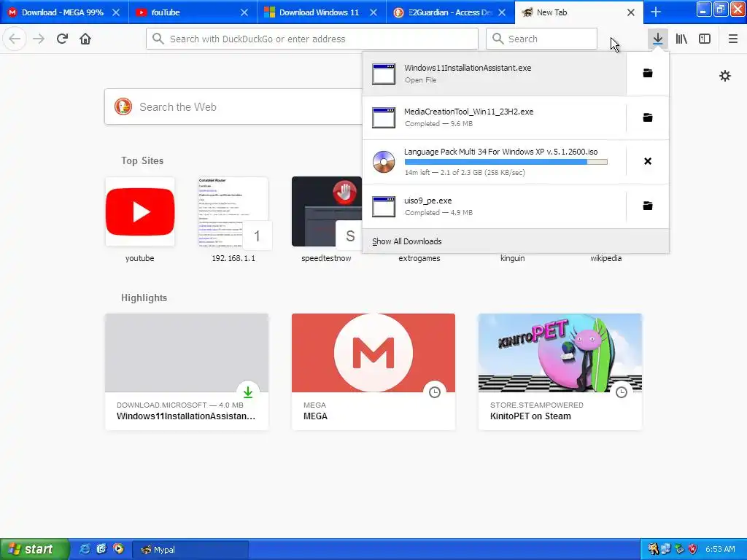Open the KinitoPET on Steam highlight card

(560, 372)
